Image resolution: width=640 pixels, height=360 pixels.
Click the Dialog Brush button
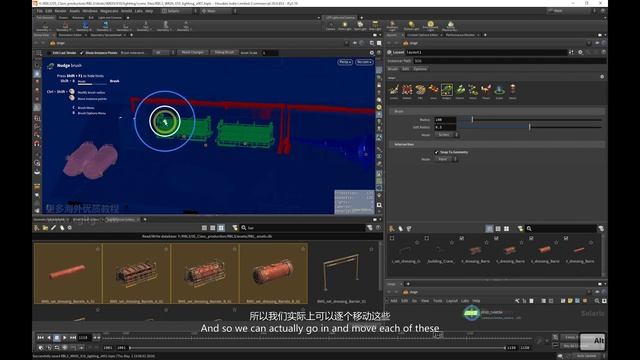point(224,53)
